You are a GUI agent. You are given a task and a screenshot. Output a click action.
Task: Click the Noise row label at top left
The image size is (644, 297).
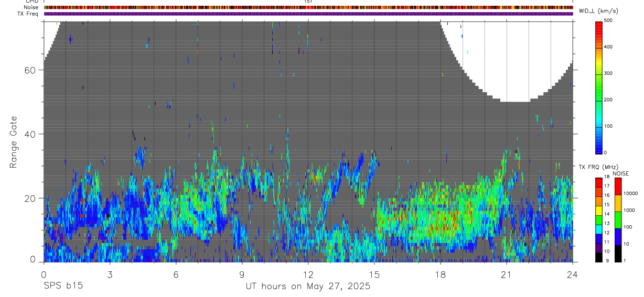(x=31, y=7)
